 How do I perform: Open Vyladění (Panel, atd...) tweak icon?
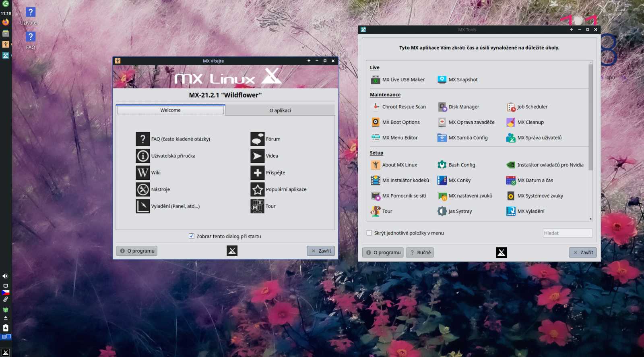click(x=142, y=206)
